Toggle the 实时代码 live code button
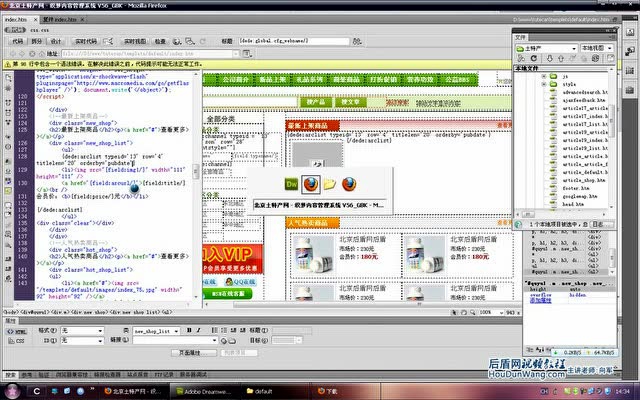 [85, 41]
